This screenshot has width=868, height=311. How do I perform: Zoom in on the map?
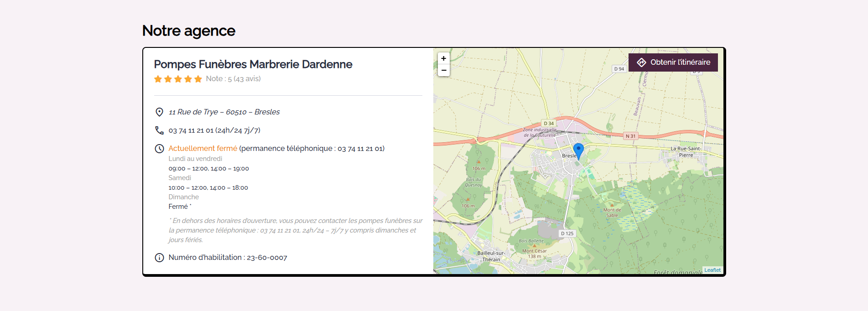pyautogui.click(x=443, y=58)
